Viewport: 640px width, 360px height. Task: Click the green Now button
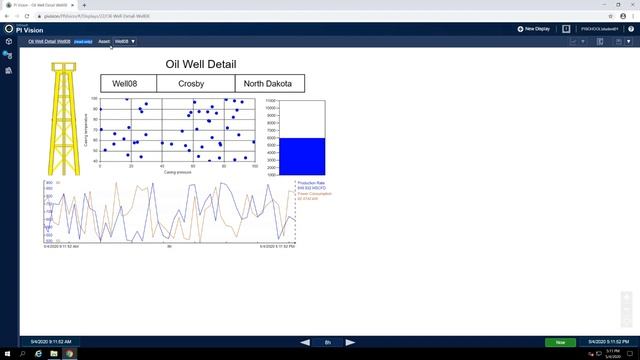pos(560,342)
